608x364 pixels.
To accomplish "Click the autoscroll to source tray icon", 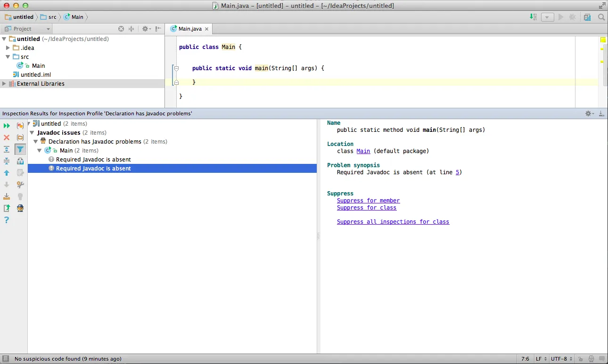I will click(x=7, y=196).
